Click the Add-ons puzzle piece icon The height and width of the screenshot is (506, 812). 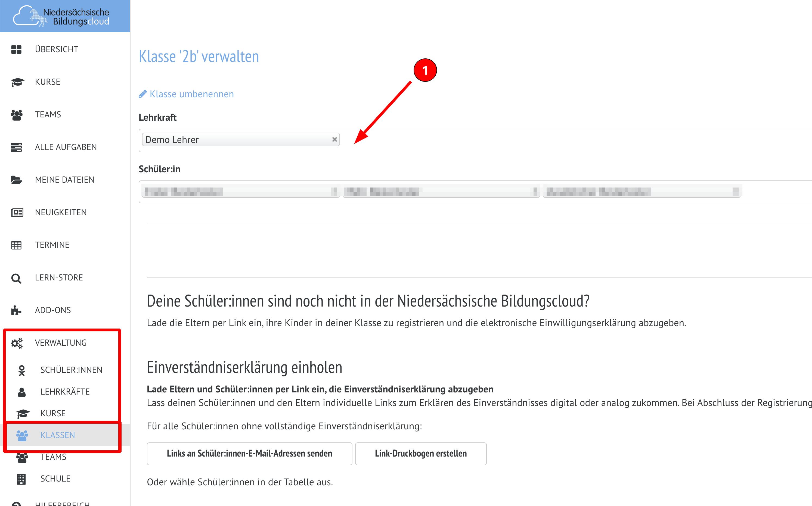[16, 310]
